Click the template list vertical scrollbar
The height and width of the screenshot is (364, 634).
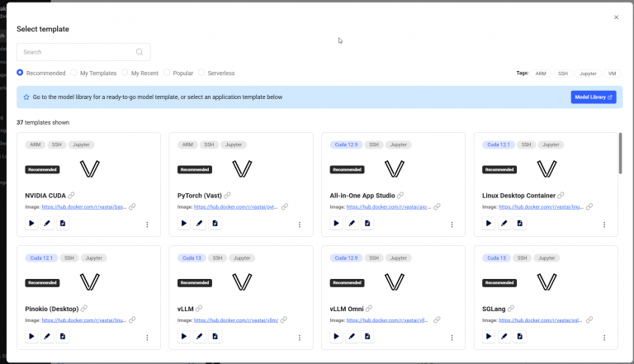620,154
